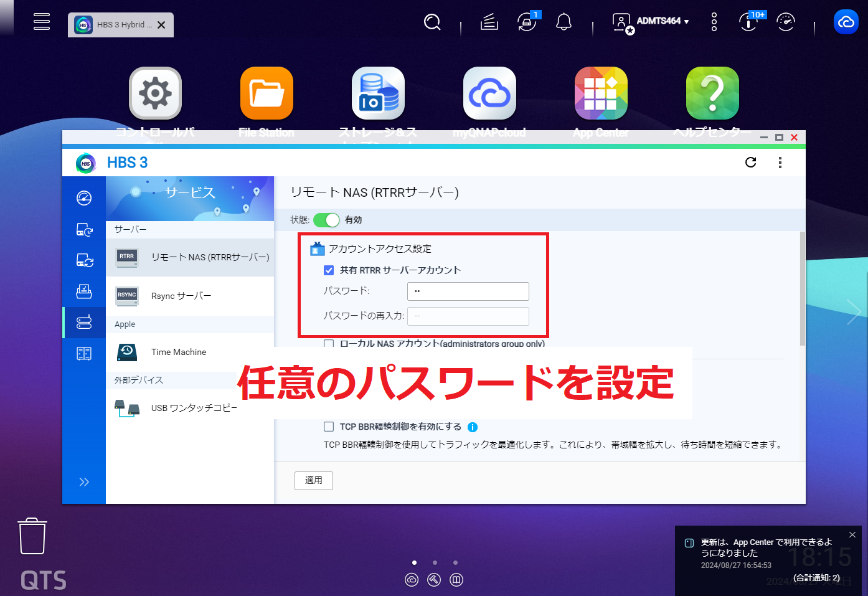Close the HBS 3 Hybrid taskbar tab

[161, 25]
